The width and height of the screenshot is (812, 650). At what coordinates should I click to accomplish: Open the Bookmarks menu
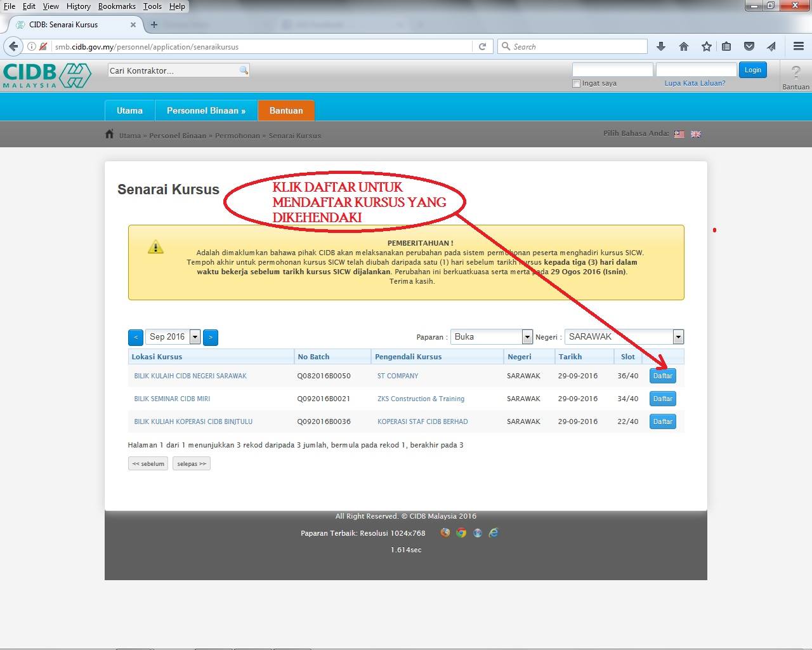[x=117, y=6]
